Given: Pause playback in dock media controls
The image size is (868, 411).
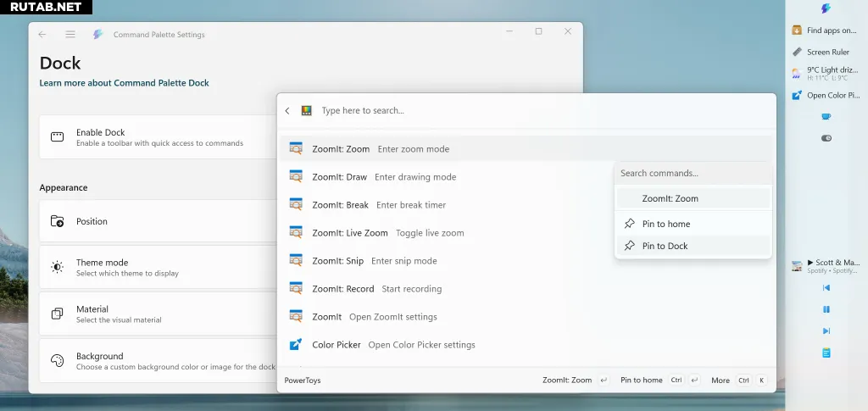Looking at the screenshot, I should [x=826, y=309].
